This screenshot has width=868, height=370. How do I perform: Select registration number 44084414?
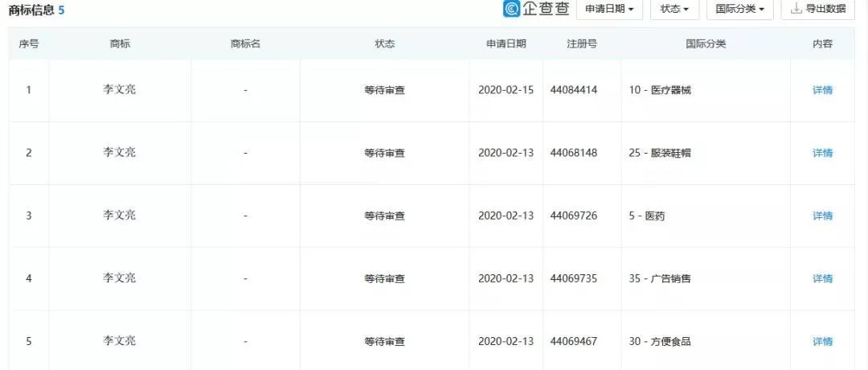point(574,90)
